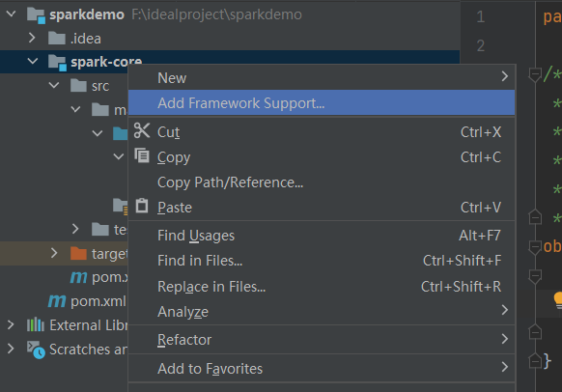
Task: Select the src folder in tree
Action: (100, 86)
